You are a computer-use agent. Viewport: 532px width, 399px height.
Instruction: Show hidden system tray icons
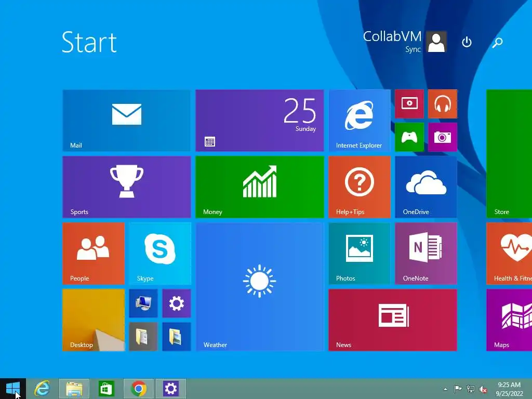point(445,389)
